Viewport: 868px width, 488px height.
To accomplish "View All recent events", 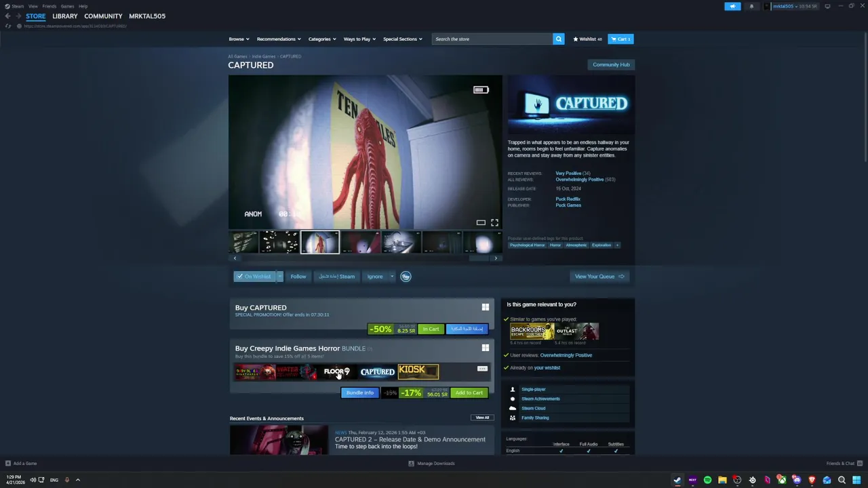I will click(x=482, y=418).
